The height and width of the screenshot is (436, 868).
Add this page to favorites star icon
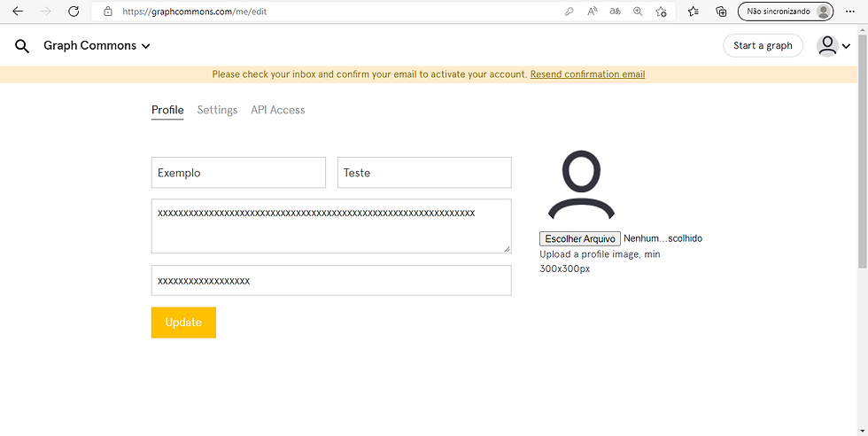point(661,12)
